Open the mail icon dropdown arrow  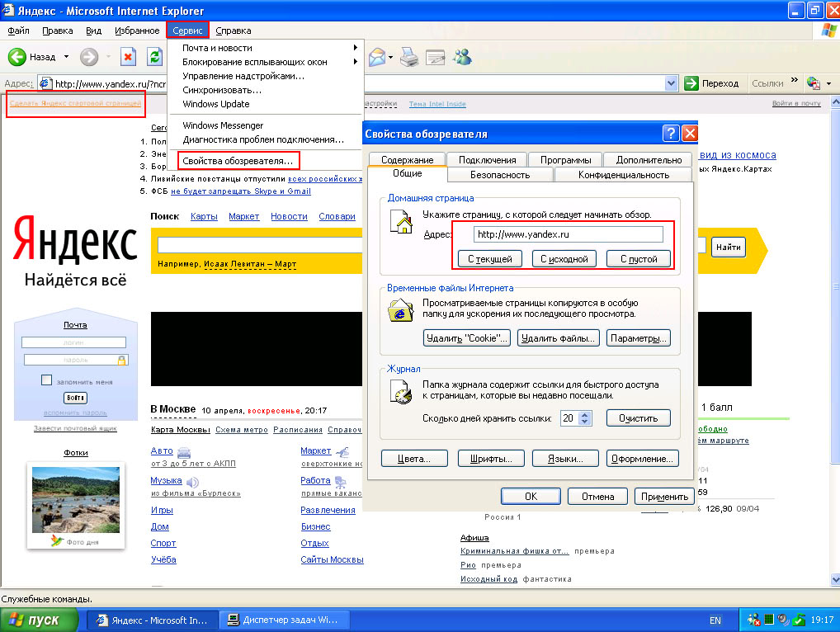(390, 57)
